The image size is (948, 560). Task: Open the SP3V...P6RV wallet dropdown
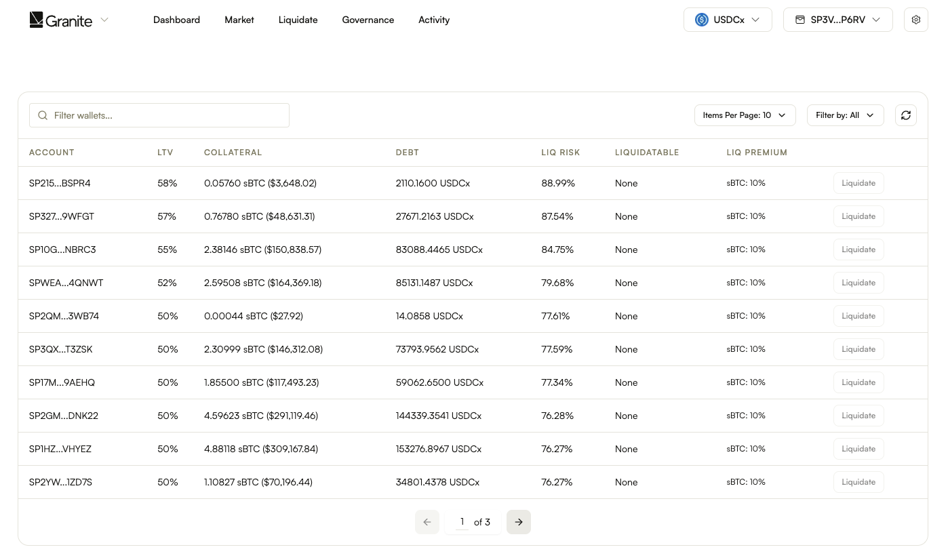tap(838, 20)
